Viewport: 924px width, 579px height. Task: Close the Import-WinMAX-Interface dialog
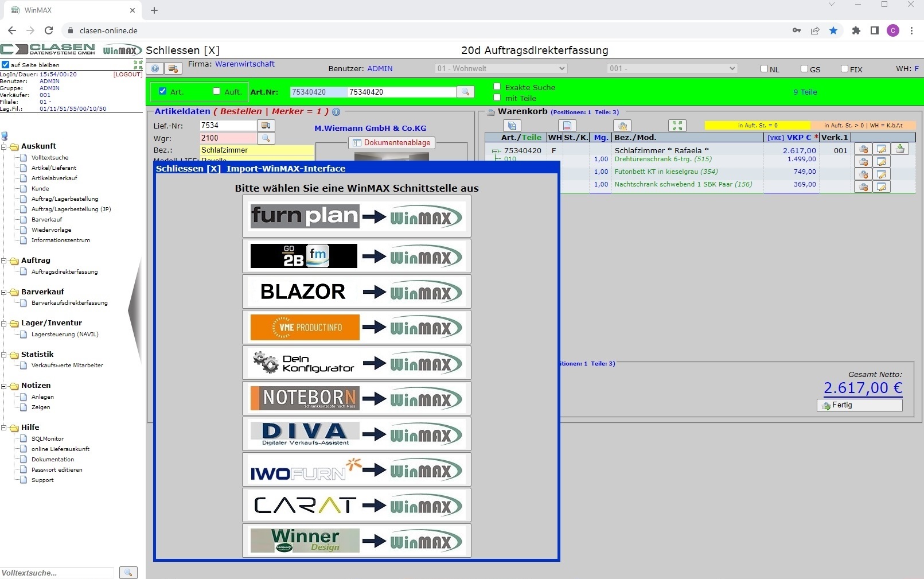click(x=188, y=169)
